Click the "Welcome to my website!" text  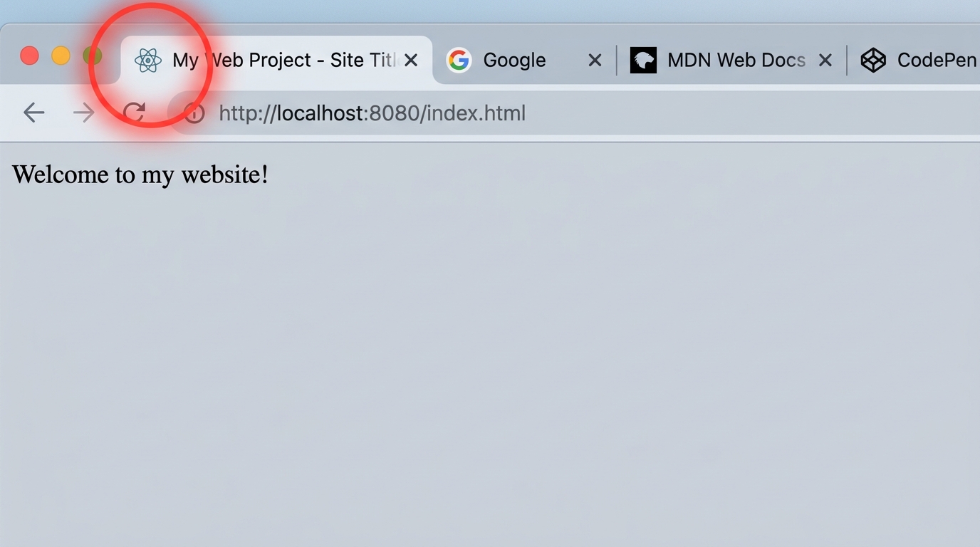pos(140,174)
